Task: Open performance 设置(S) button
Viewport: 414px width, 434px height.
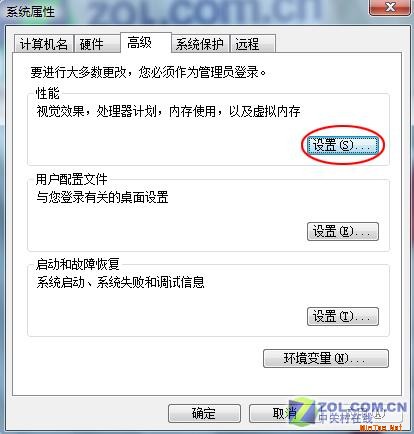Action: click(343, 145)
